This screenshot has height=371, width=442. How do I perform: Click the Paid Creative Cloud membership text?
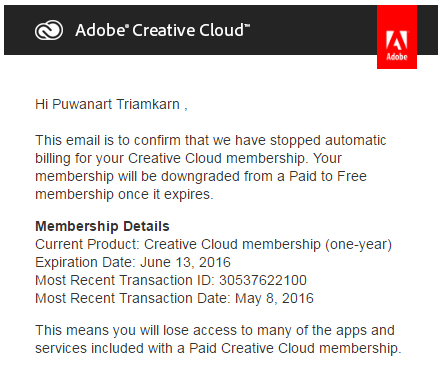[295, 348]
